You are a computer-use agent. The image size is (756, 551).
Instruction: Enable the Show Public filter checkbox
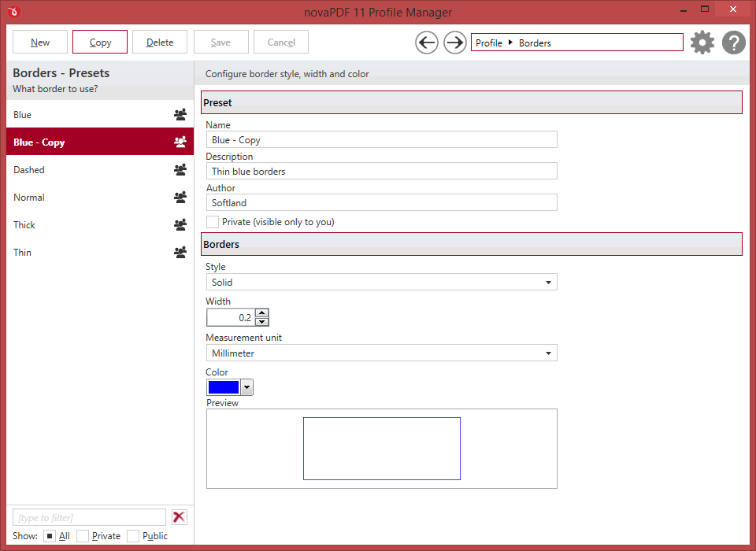pos(133,536)
